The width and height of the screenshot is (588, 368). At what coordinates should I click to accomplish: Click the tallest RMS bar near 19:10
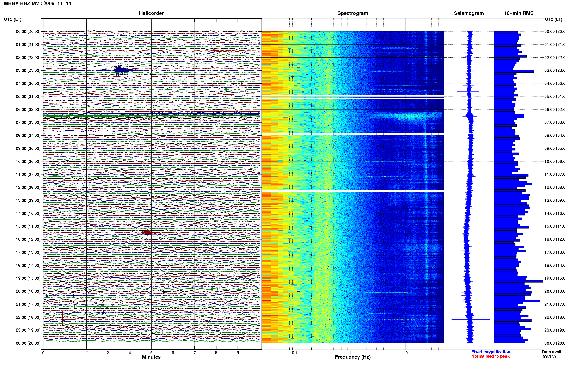pos(518,281)
